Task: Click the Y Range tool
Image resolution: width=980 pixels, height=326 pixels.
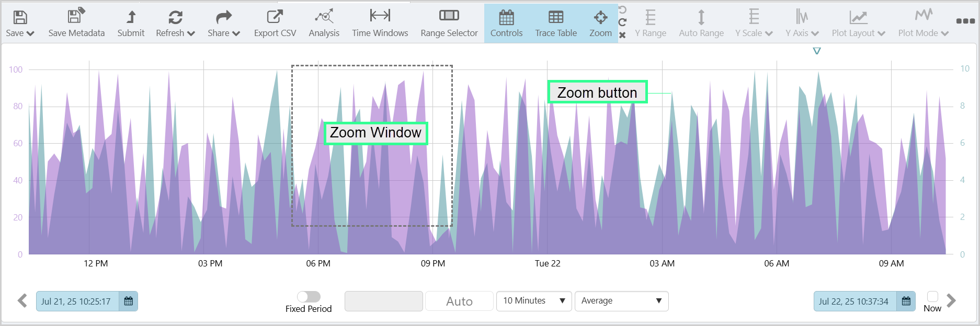Action: (x=651, y=24)
